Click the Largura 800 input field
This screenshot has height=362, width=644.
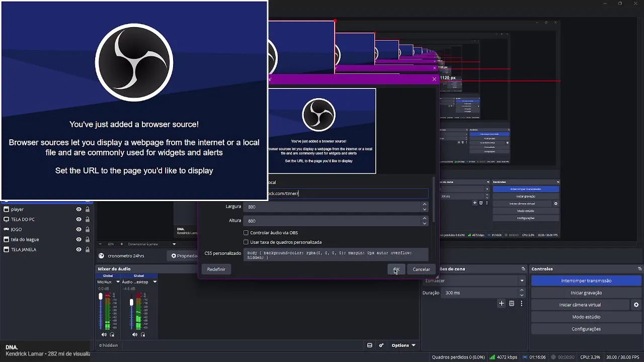click(332, 207)
